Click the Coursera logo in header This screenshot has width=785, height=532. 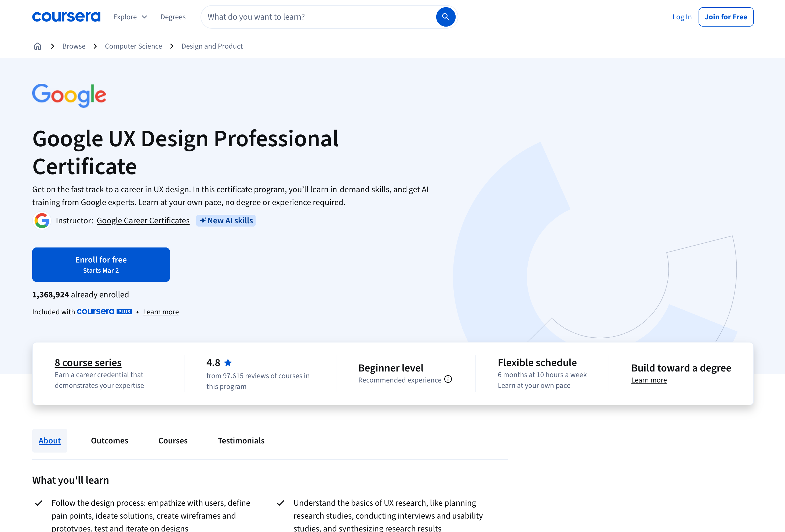pos(66,17)
